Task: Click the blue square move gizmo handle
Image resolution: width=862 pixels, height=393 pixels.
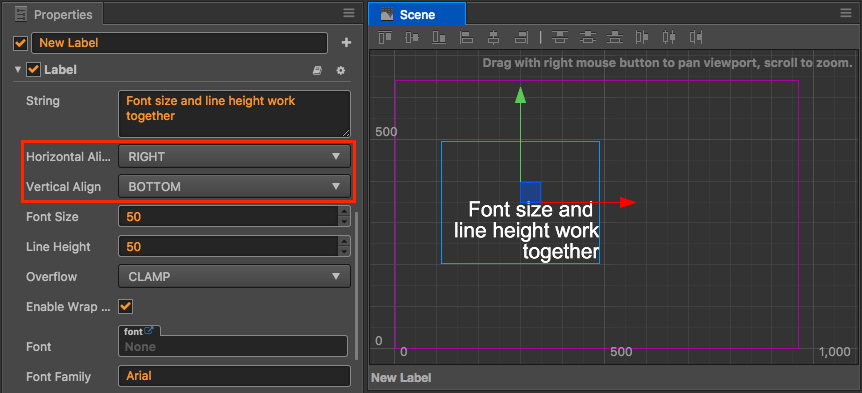Action: [x=531, y=192]
